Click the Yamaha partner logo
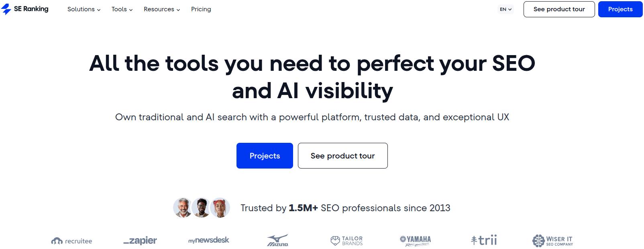Viewport: 644px width, 249px height. [415, 240]
